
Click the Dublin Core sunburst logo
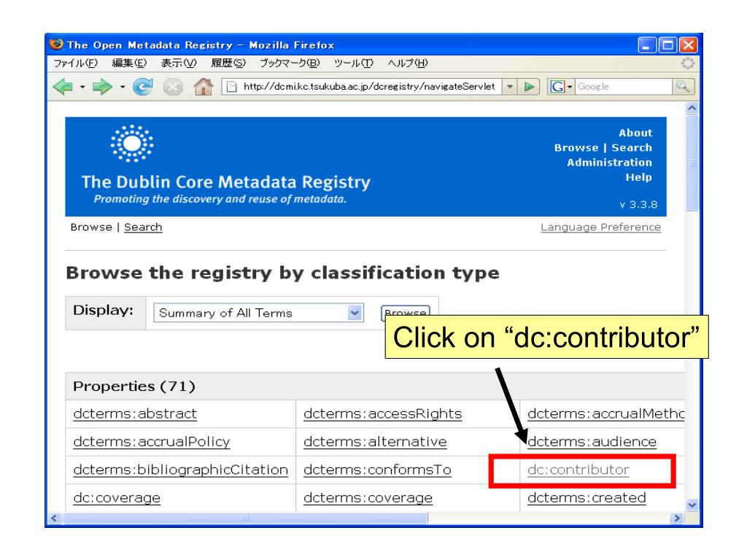pos(132,144)
